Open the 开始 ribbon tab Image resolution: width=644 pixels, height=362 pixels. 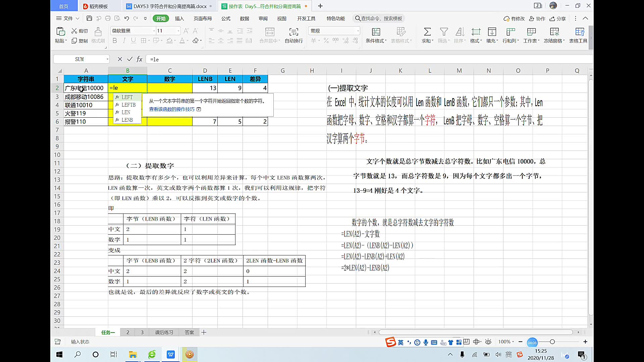point(161,18)
